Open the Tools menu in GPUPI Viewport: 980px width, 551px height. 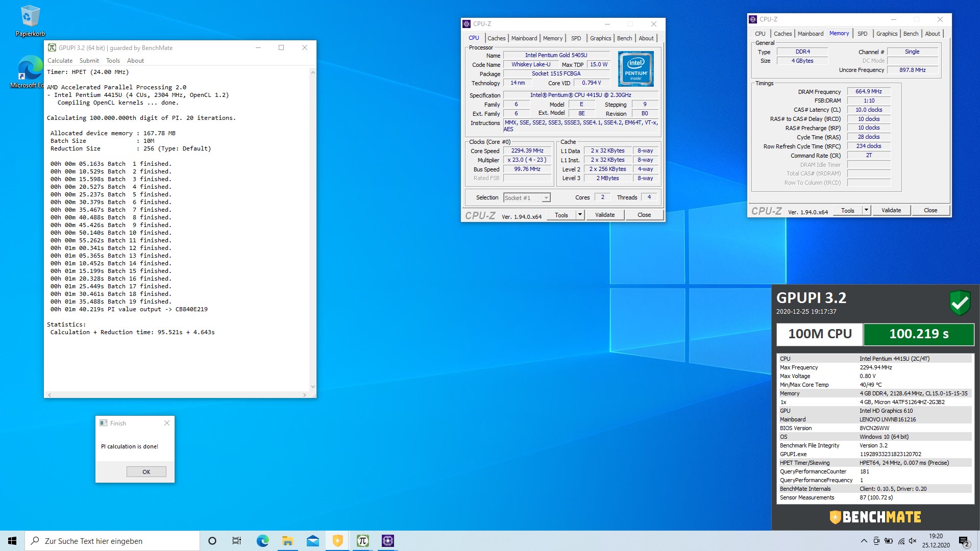pos(113,60)
